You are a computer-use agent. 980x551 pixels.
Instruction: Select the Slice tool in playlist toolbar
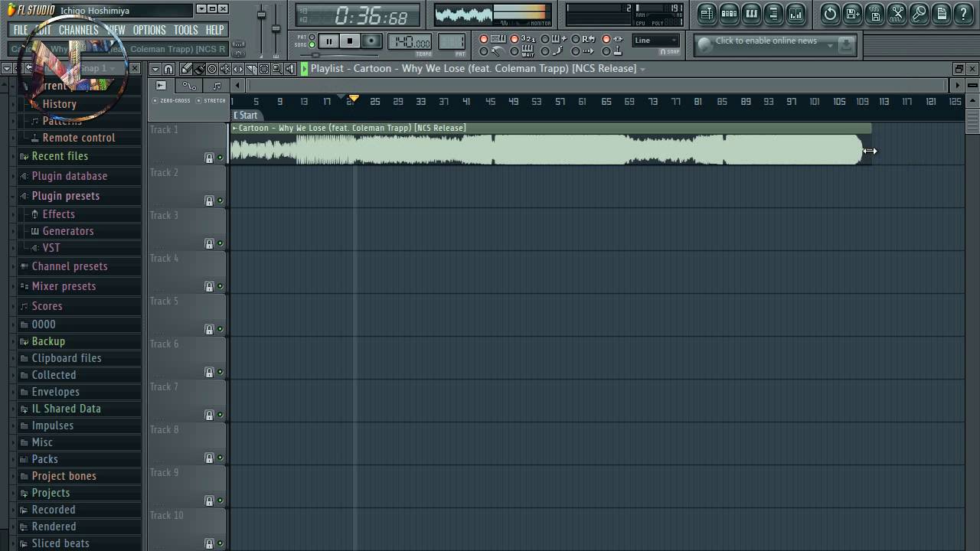[x=251, y=69]
